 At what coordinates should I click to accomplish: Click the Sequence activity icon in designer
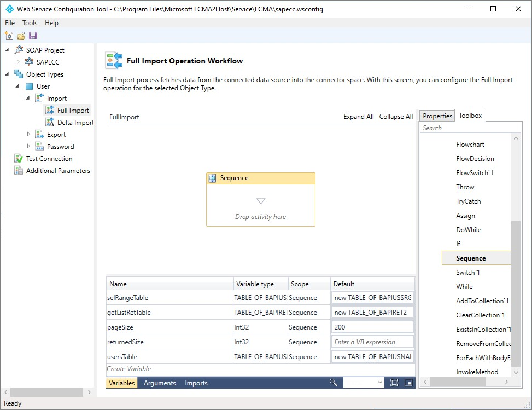(x=212, y=178)
